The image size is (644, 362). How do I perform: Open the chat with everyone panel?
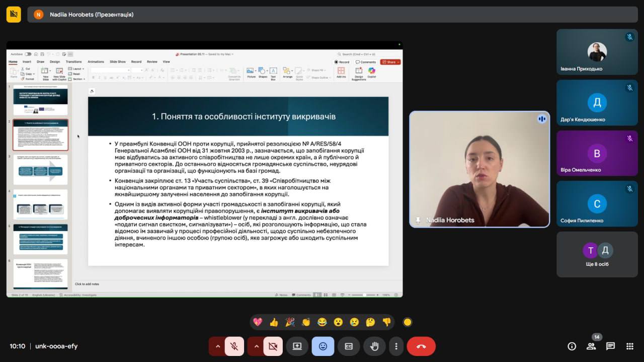coord(610,346)
